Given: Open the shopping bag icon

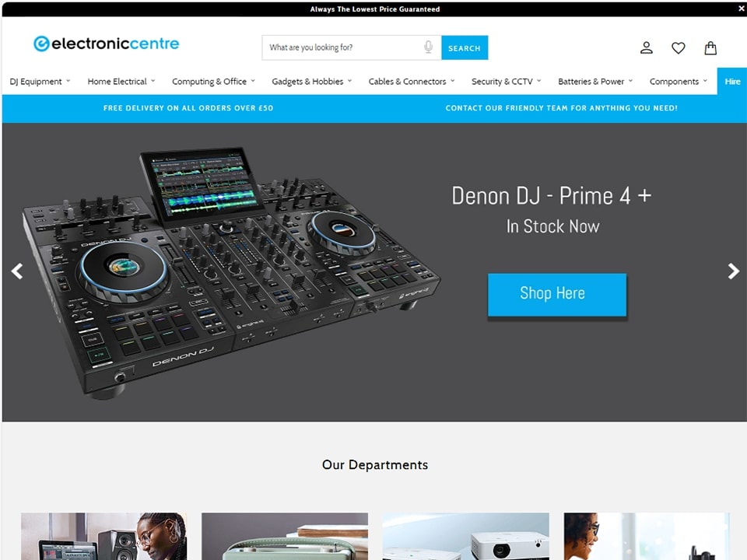Looking at the screenshot, I should (710, 47).
